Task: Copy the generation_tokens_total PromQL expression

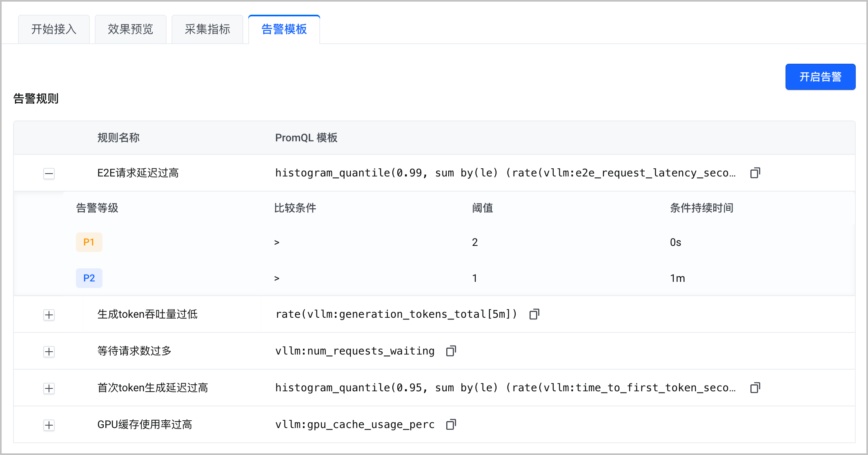Action: coord(534,314)
